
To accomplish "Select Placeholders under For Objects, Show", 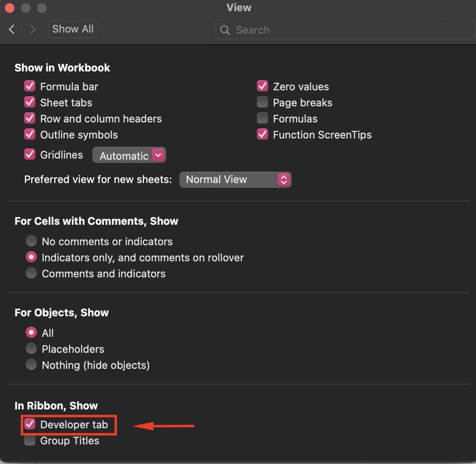I will point(31,348).
